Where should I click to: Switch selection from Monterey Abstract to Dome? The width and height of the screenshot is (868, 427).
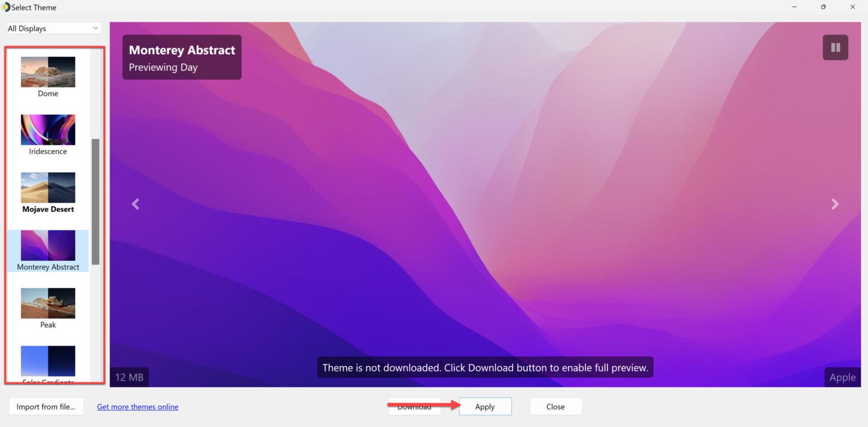(47, 72)
